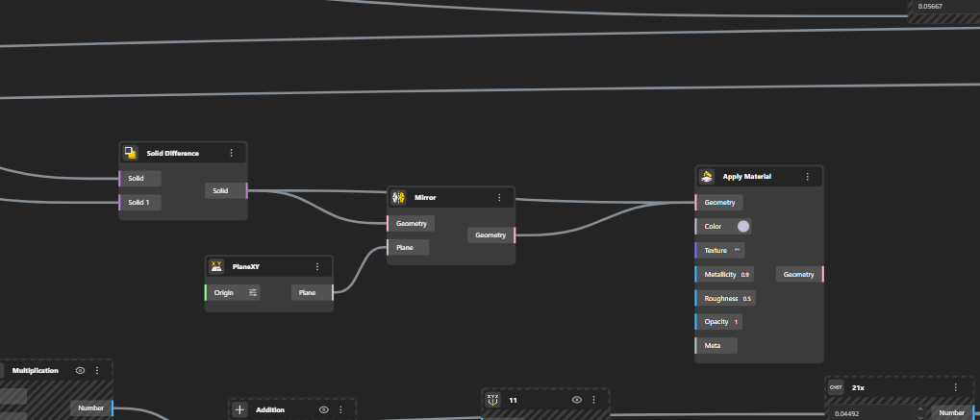The height and width of the screenshot is (420, 980).
Task: Open the Apply Material node three-dot menu
Action: coord(808,176)
